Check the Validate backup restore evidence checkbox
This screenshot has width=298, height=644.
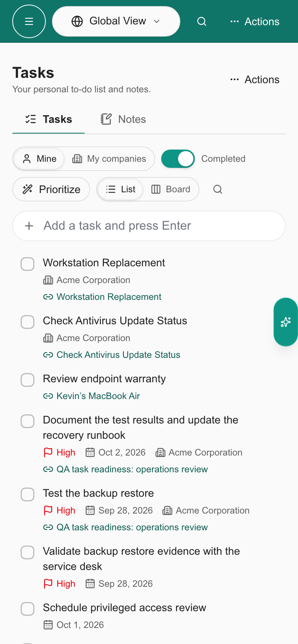(28, 552)
